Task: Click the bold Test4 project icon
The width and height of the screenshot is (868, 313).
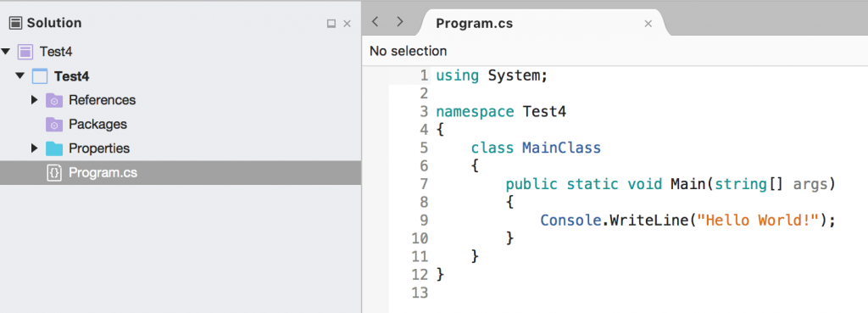Action: click(x=40, y=76)
